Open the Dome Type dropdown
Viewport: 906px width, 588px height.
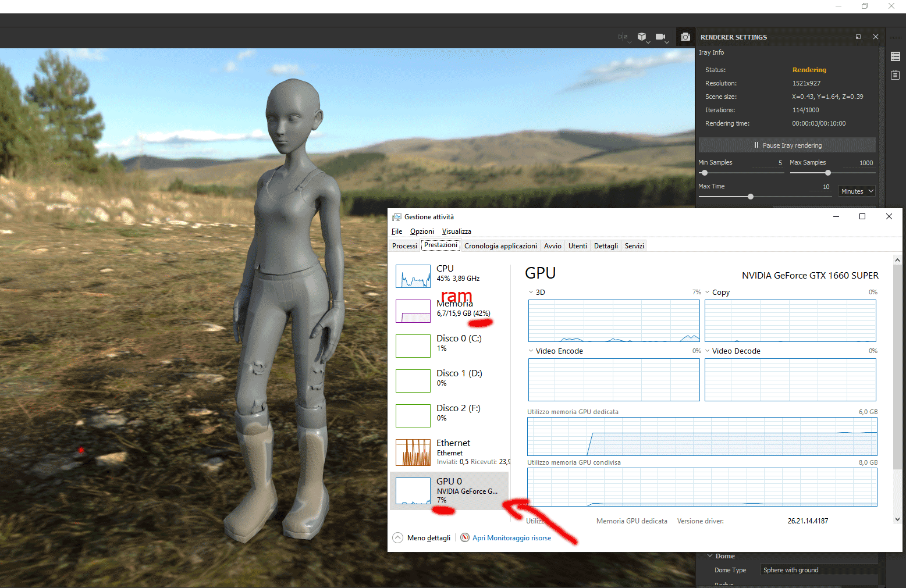[819, 570]
